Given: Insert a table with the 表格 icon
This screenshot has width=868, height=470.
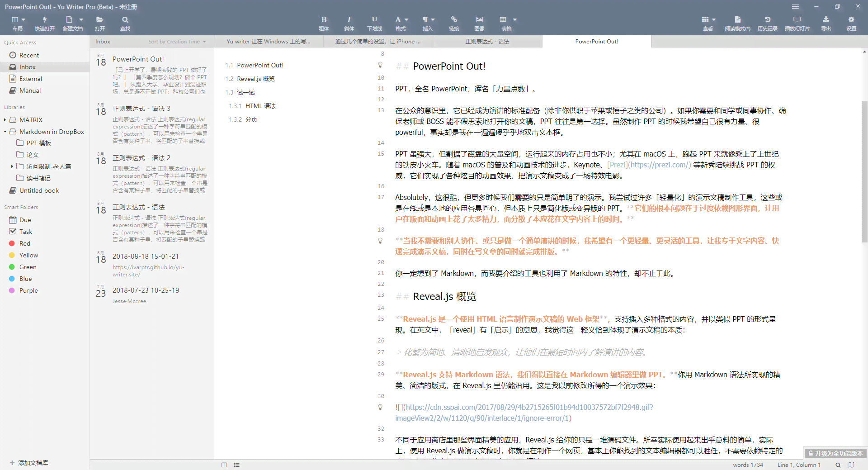Looking at the screenshot, I should 503,20.
